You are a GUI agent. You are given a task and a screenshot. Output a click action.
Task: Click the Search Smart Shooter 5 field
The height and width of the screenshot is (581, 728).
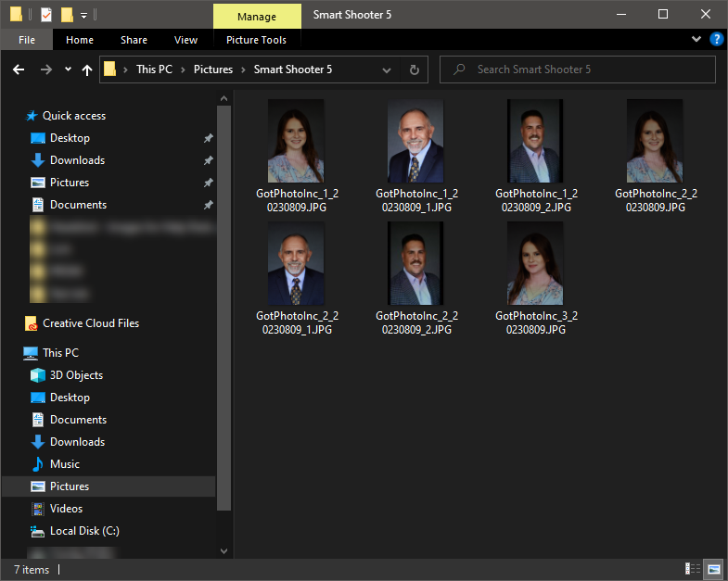(x=578, y=69)
